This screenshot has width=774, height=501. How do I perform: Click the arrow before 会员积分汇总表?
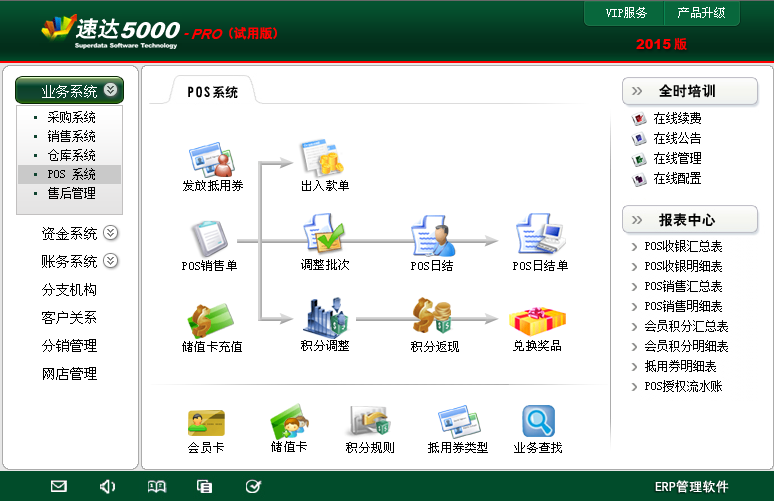634,327
